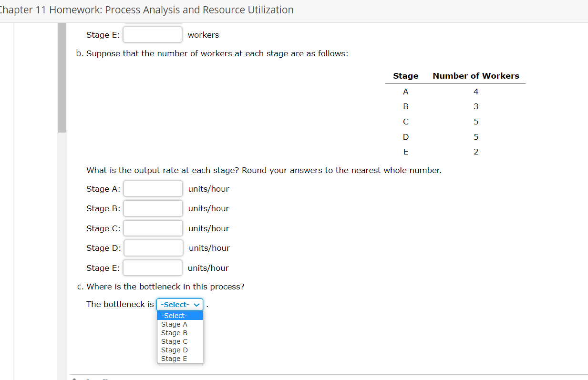Choose Stage D from the bottleneck list
Viewport: 588px width, 380px height.
pyautogui.click(x=180, y=350)
